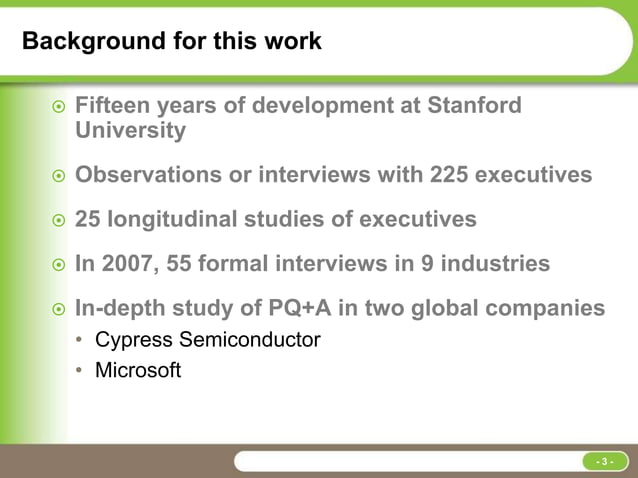Select the "Observations or interviews with 225 executives" line
638x478 pixels.
tap(333, 175)
